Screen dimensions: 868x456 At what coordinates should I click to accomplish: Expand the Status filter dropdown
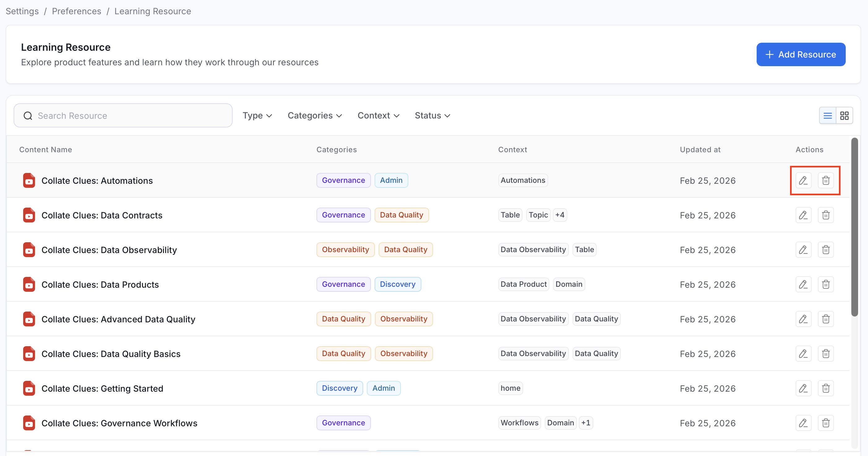(x=432, y=116)
